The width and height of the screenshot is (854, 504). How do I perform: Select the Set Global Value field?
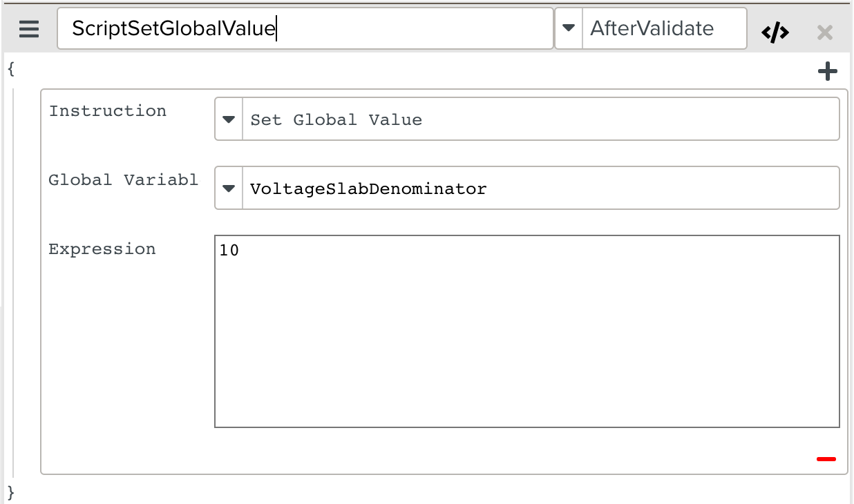484,119
